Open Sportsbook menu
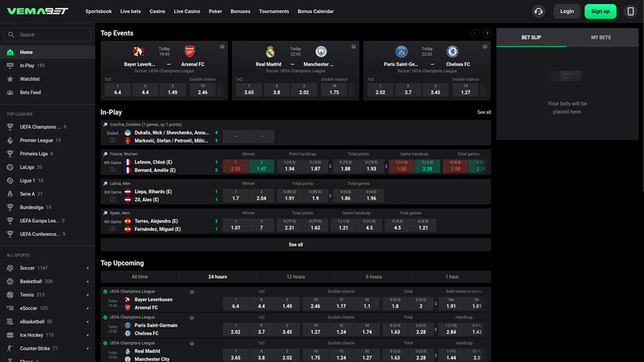Screen dimensions: 644x362 click(x=98, y=12)
